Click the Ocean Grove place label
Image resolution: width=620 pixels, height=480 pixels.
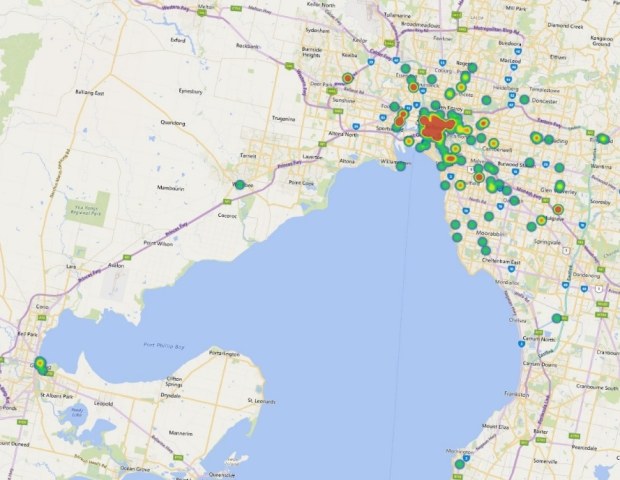click(135, 469)
